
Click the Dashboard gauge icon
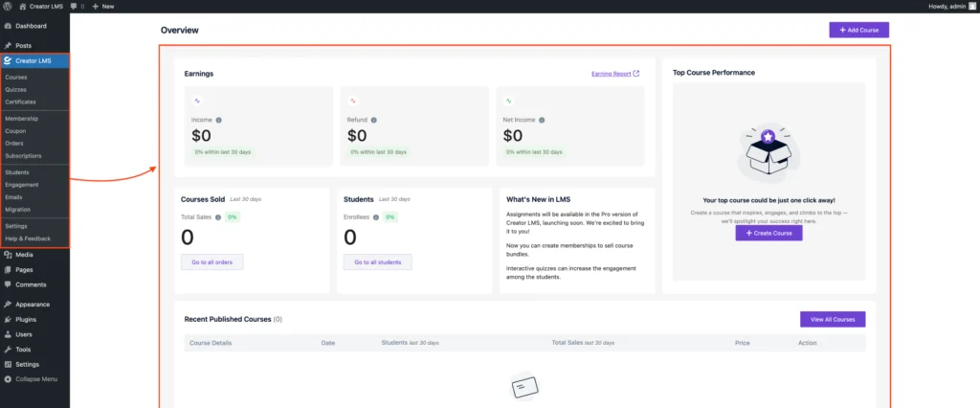[8, 26]
